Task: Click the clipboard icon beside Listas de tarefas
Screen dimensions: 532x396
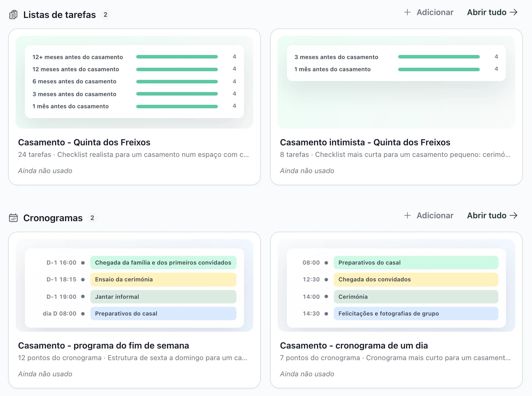Action: click(13, 14)
